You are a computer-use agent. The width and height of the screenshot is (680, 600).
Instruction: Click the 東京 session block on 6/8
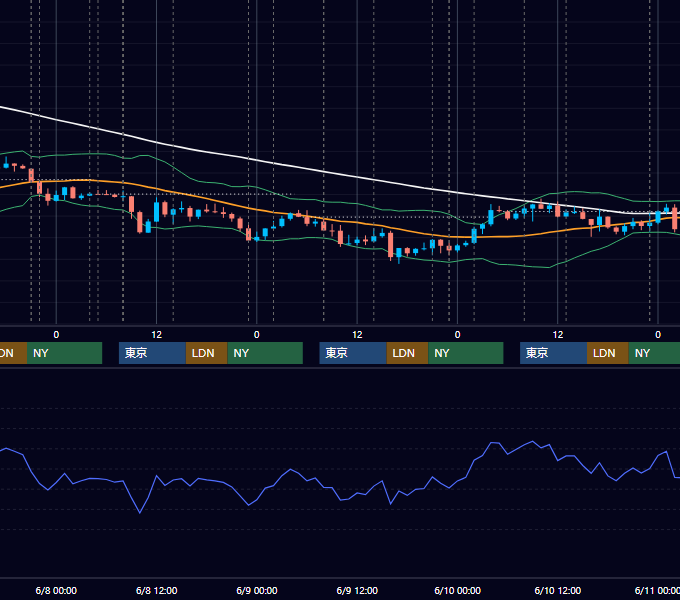pyautogui.click(x=152, y=353)
